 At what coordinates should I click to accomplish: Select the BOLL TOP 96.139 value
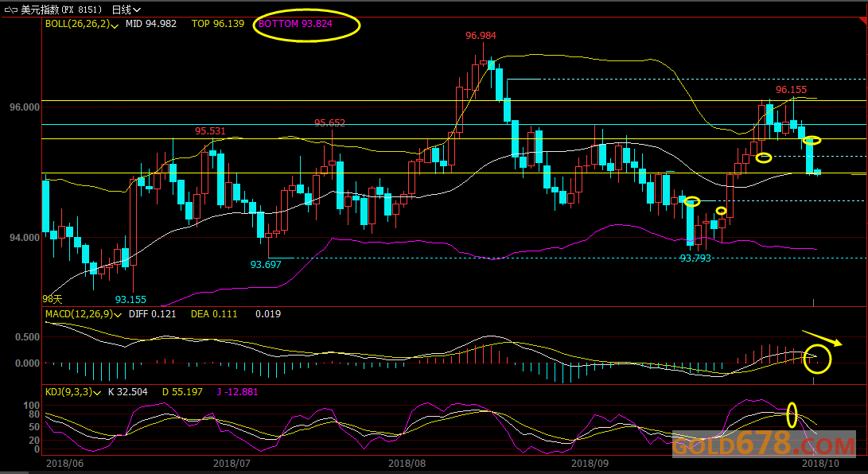tap(217, 24)
